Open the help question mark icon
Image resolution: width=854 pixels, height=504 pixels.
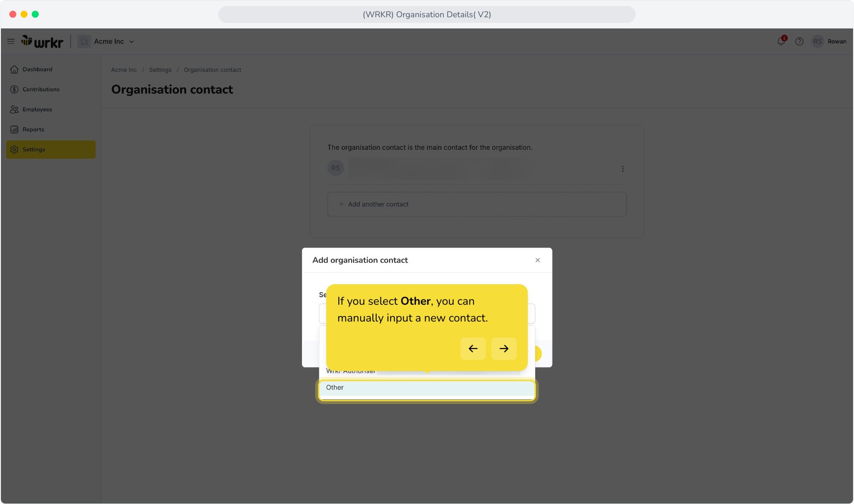[799, 42]
